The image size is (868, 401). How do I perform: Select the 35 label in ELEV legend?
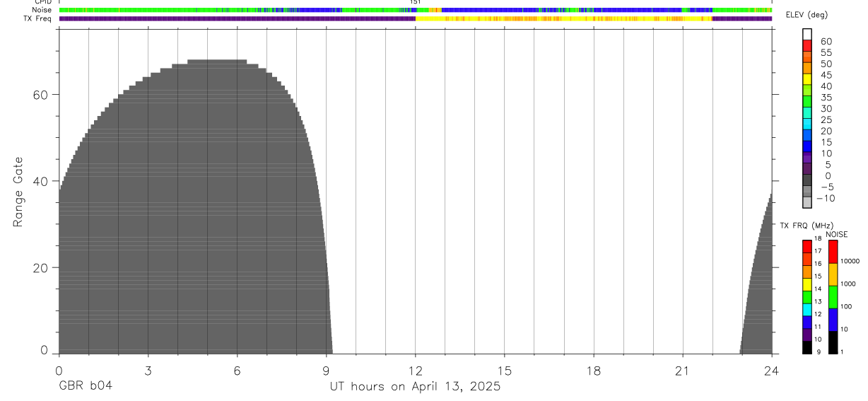tap(826, 98)
